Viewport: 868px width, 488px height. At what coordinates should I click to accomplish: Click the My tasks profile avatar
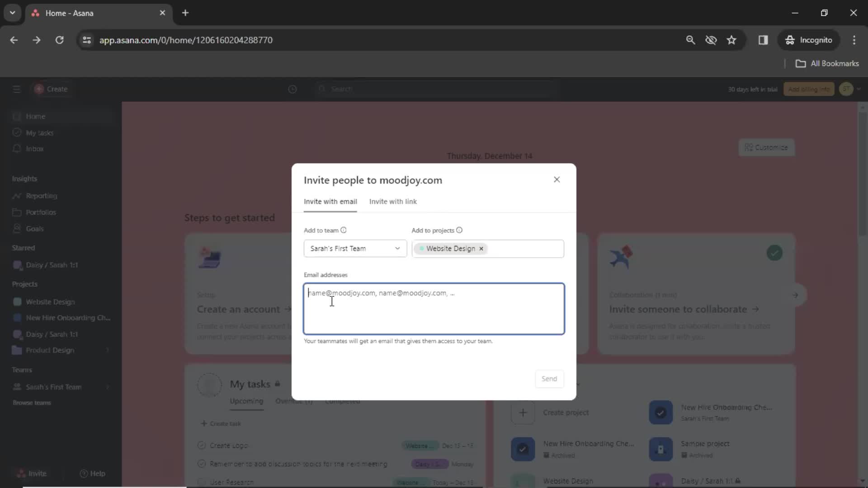[x=209, y=385]
